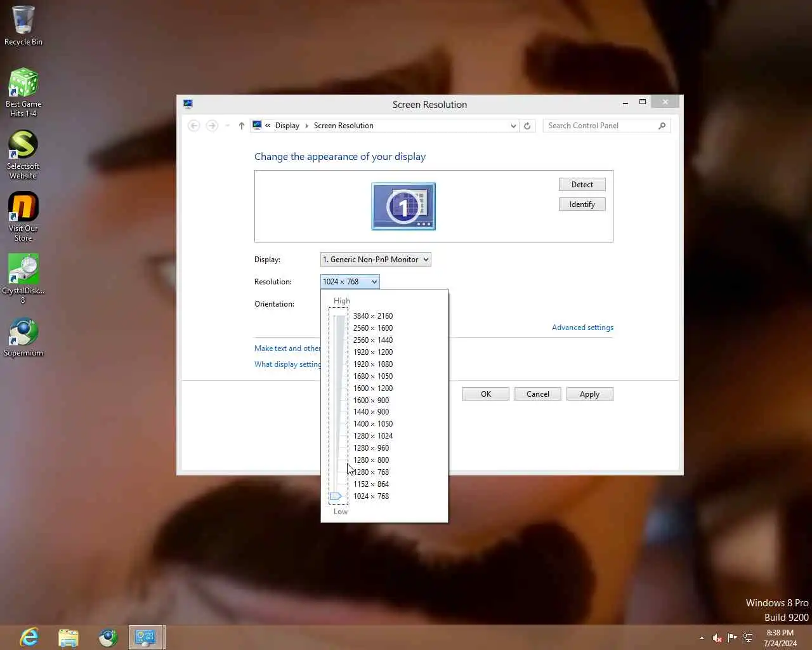The height and width of the screenshot is (650, 812).
Task: Open Action Center flag icon
Action: coord(733,638)
